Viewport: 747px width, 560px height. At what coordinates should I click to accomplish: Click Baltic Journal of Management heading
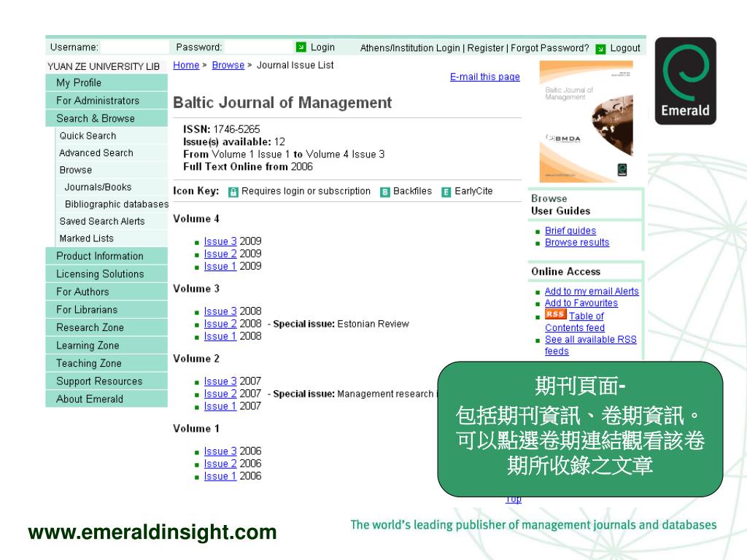click(282, 102)
